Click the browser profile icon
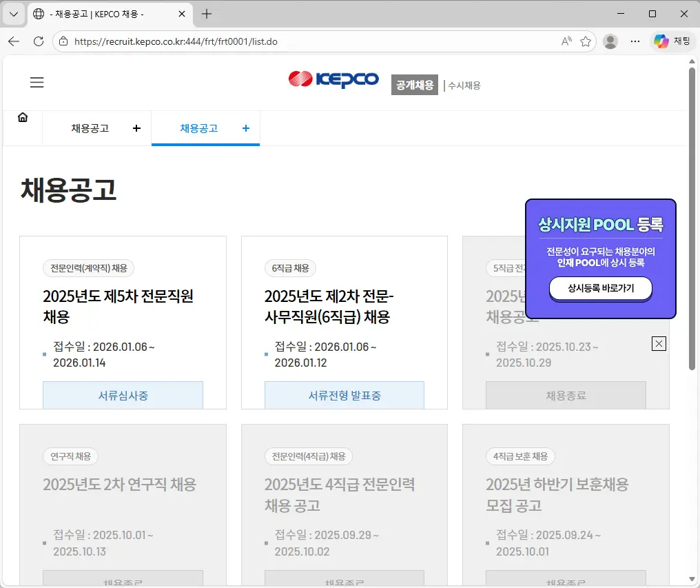 click(610, 41)
